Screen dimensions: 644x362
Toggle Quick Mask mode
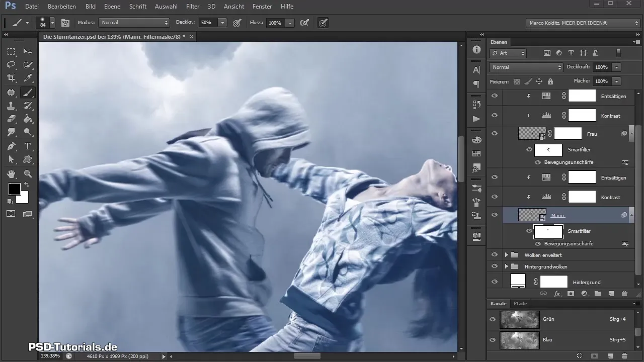coord(11,214)
